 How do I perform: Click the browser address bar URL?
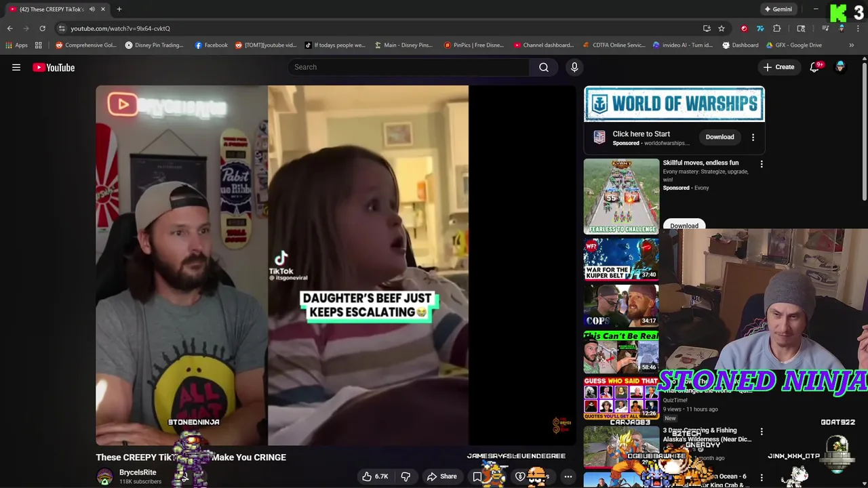[x=121, y=28]
